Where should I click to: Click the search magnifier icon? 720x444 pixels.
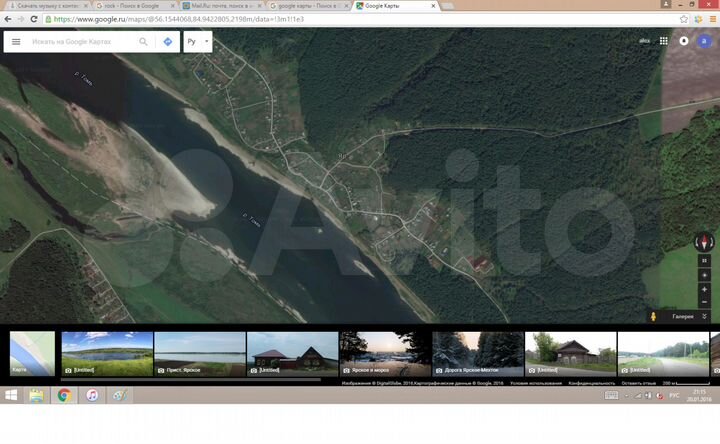143,42
